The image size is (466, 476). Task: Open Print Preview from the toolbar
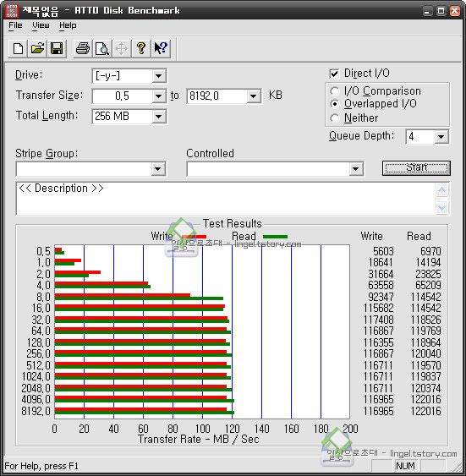(102, 48)
